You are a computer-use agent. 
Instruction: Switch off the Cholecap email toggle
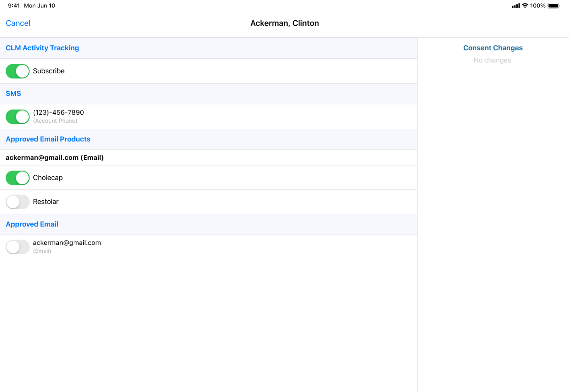point(17,178)
